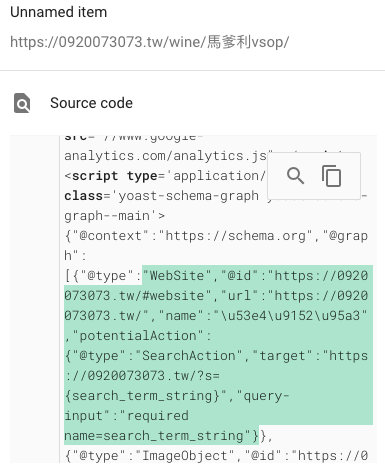Click the highlighted "WebSite" type text

click(177, 276)
